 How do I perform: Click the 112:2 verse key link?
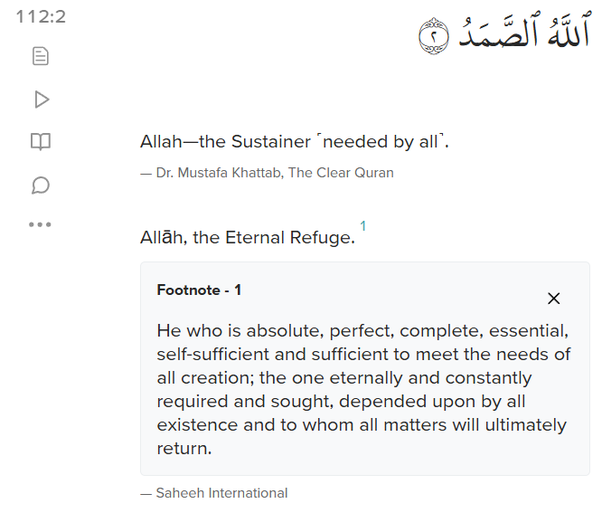click(x=40, y=17)
